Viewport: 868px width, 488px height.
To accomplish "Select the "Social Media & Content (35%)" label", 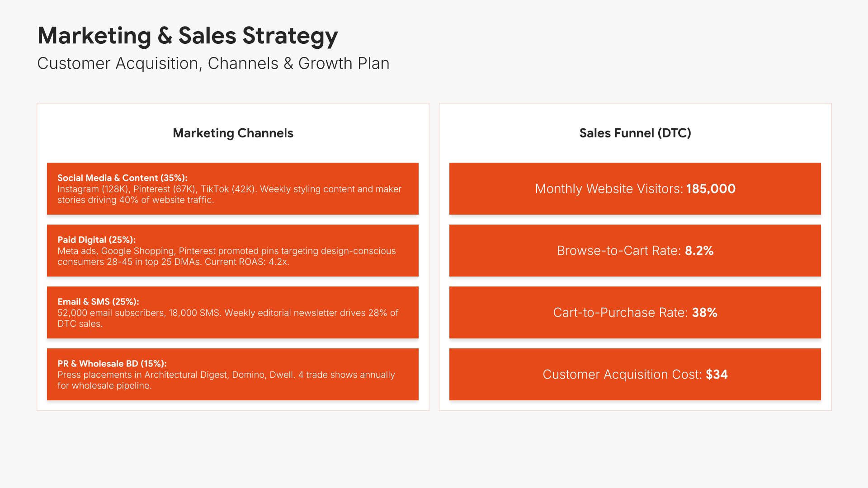I will pyautogui.click(x=122, y=178).
